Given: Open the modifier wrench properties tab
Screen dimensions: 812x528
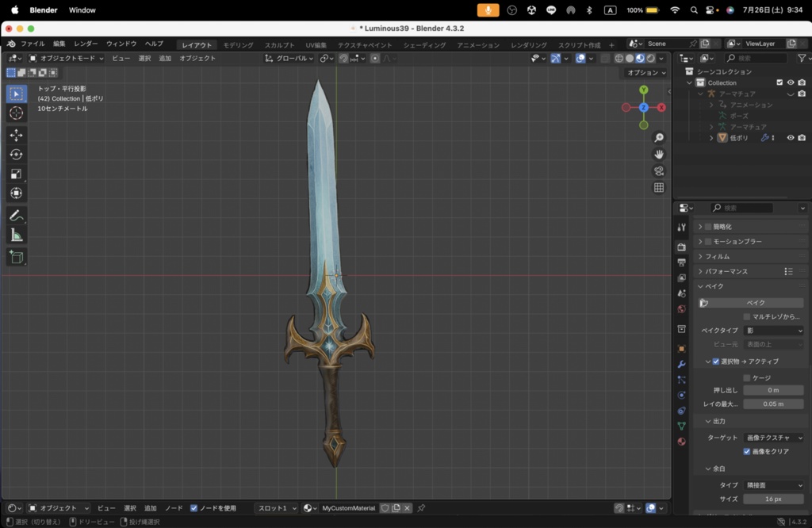Looking at the screenshot, I should click(682, 364).
